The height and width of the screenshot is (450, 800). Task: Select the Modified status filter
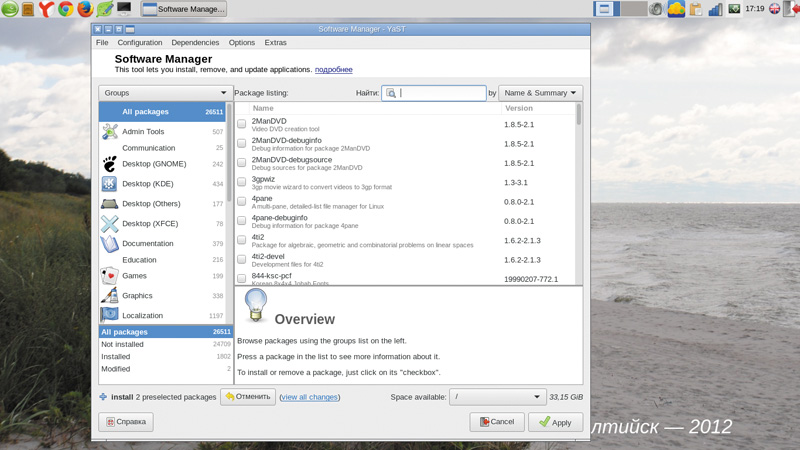coord(165,369)
